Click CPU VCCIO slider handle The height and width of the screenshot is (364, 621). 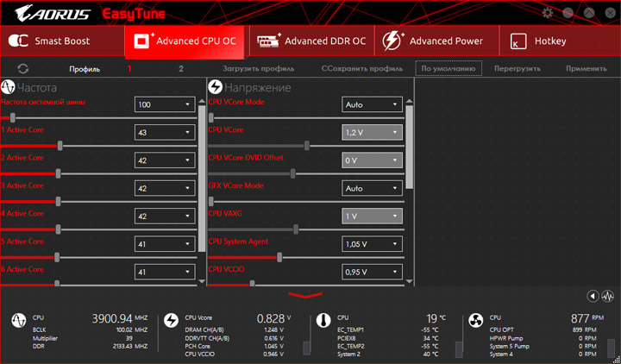point(252,284)
